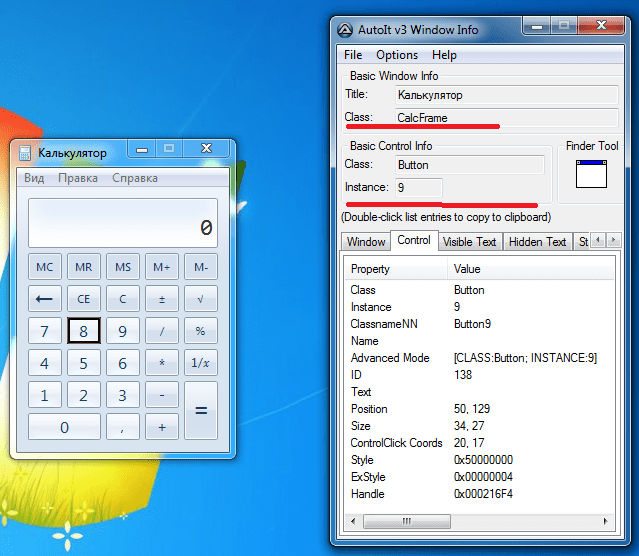Click the backspace arrow button in calculator
The height and width of the screenshot is (556, 639).
click(x=44, y=299)
